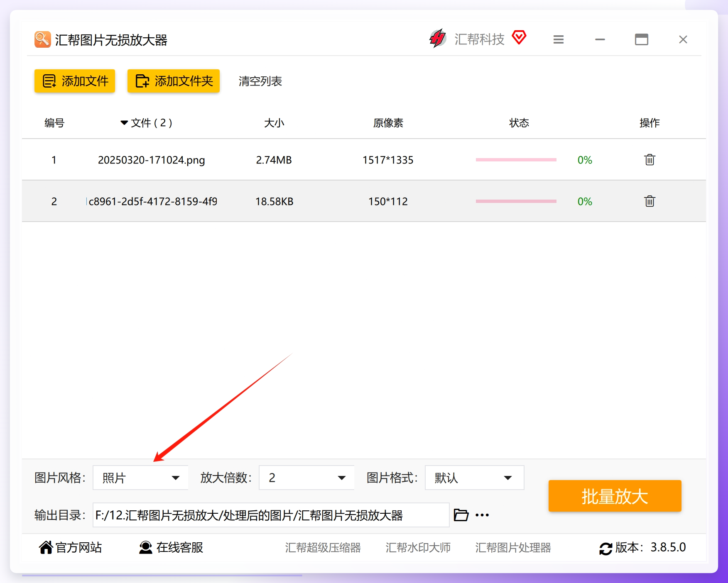This screenshot has height=583, width=728.
Task: Click the 编号 column header
Action: coord(54,123)
